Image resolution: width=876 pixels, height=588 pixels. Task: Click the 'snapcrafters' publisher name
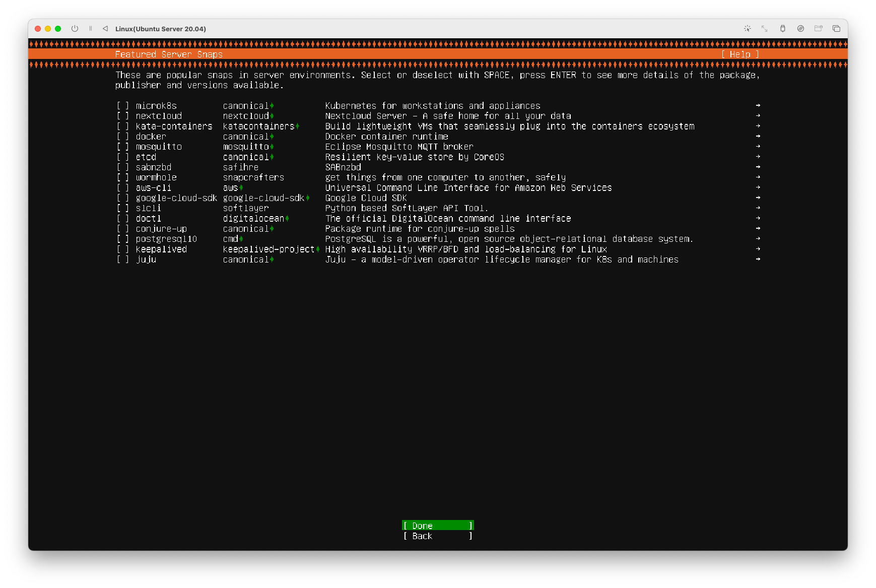(253, 177)
